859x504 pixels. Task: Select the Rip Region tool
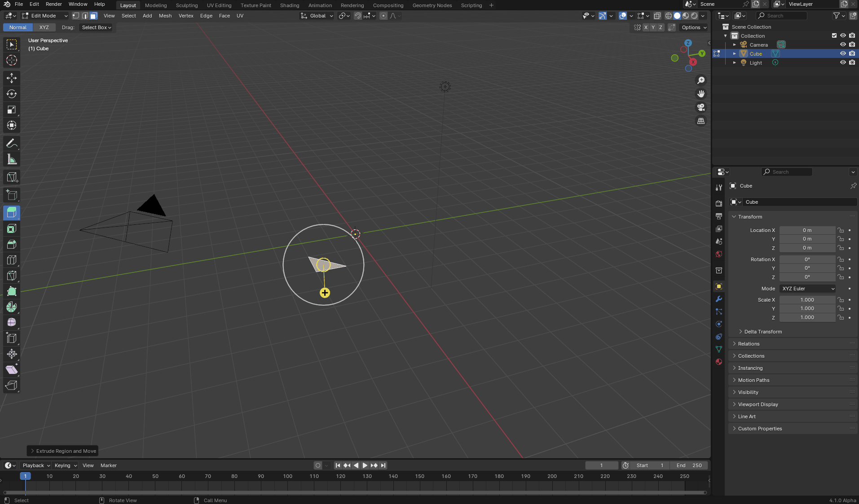point(12,386)
